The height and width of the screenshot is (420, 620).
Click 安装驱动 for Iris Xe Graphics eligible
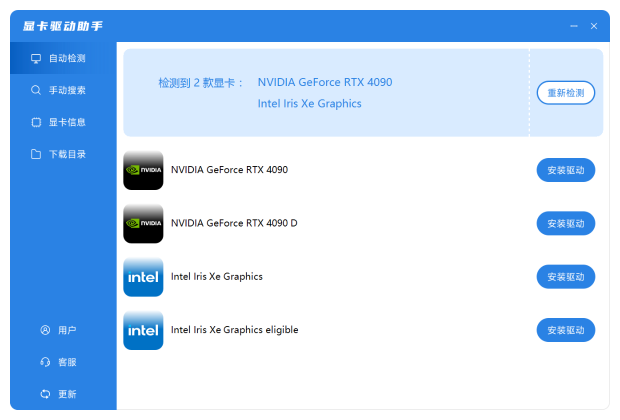[566, 330]
